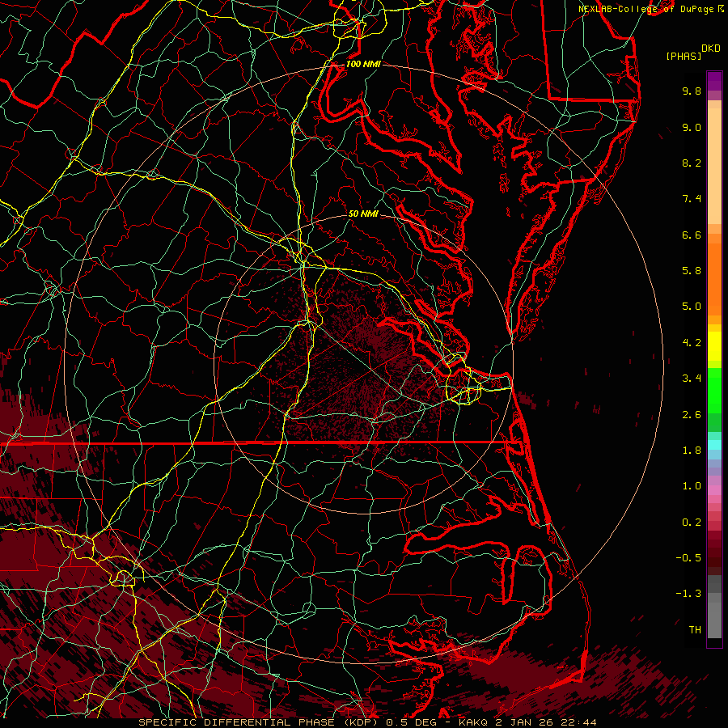Screen dimensions: 728x728
Task: Click the purple top segment of color bar
Action: pyautogui.click(x=714, y=81)
